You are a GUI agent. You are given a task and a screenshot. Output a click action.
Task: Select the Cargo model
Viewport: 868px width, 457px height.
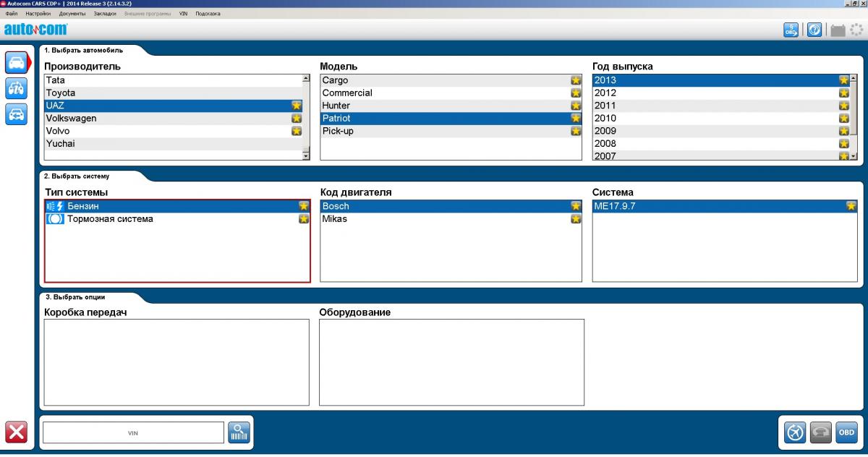[451, 80]
